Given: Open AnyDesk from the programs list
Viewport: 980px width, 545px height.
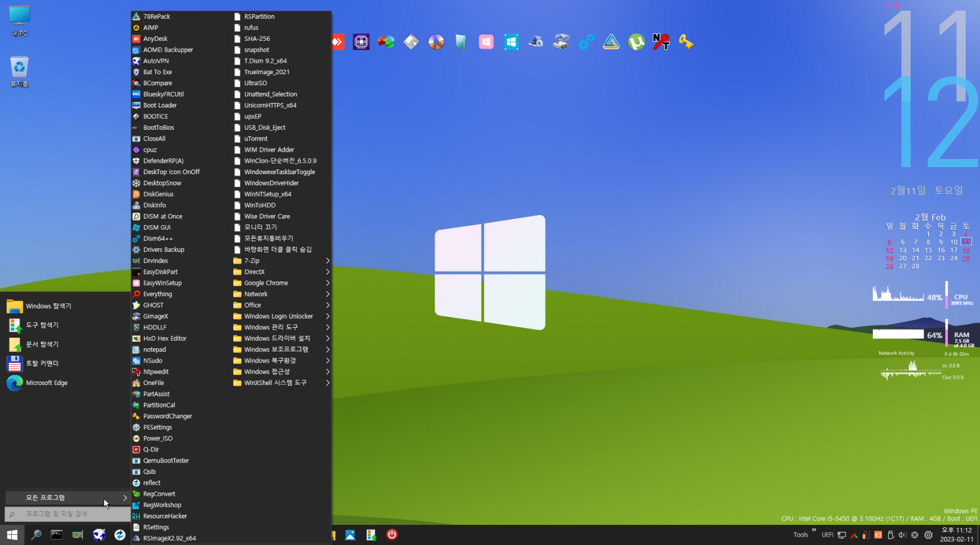Looking at the screenshot, I should (x=181, y=39).
